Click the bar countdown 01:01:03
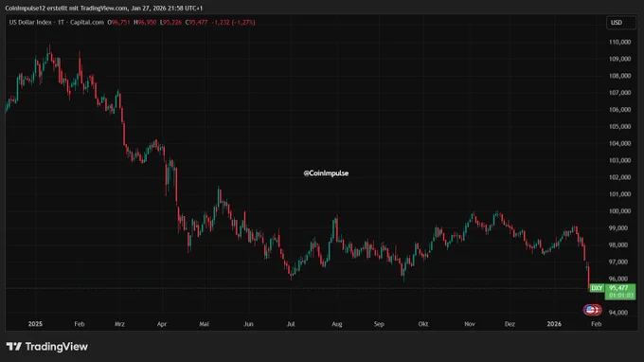 point(621,296)
